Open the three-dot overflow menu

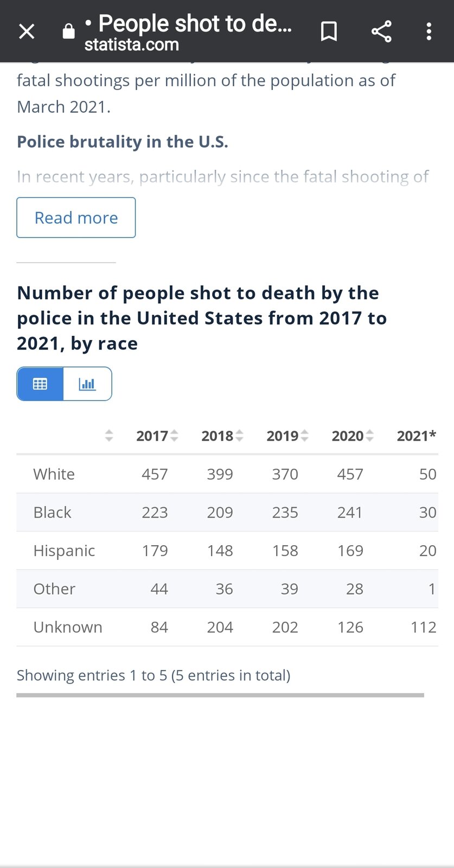point(429,31)
